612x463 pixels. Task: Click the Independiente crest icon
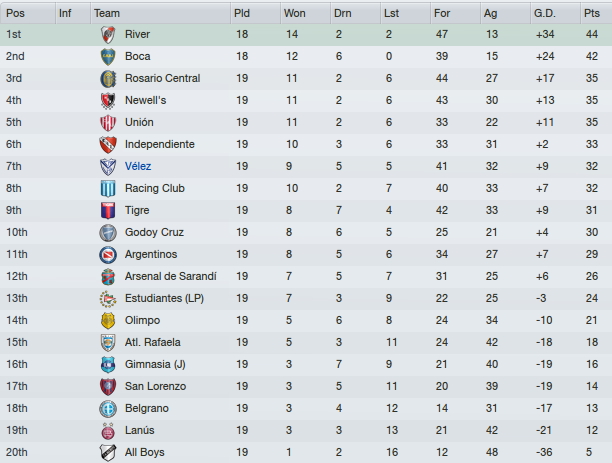point(108,144)
